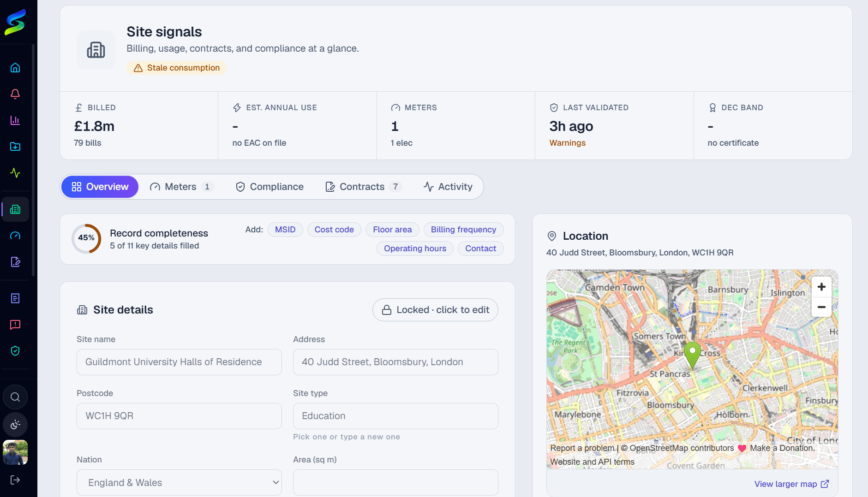Add Contact detail chip

[x=480, y=248]
